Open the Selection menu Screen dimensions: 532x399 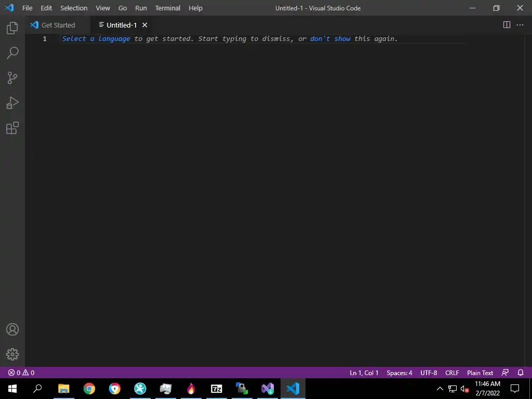click(74, 8)
